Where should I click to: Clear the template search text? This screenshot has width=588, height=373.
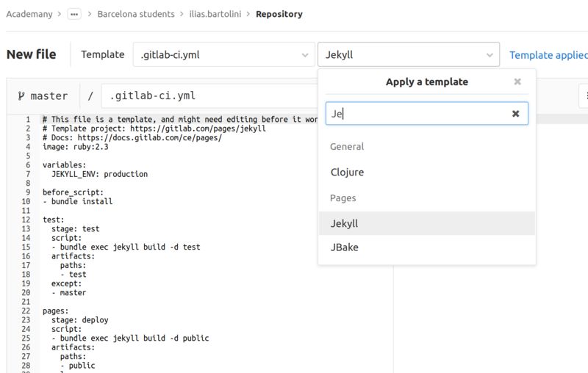point(516,114)
